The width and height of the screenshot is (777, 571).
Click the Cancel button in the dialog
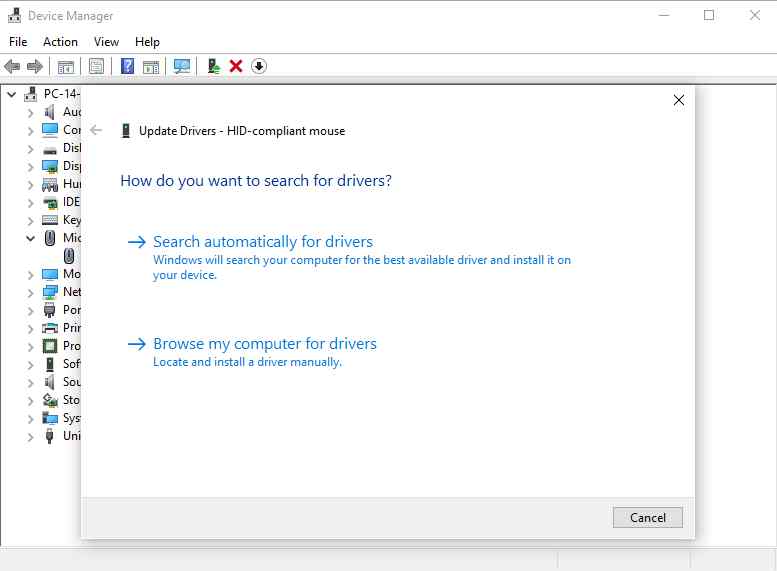[648, 517]
